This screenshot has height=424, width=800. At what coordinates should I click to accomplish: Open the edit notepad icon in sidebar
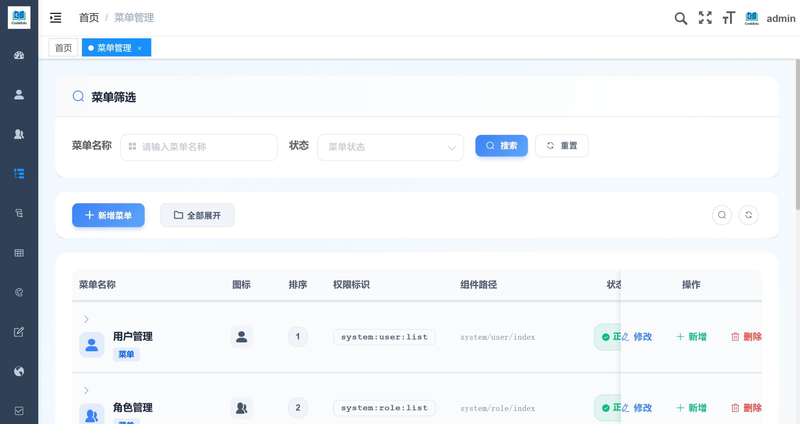tap(19, 332)
